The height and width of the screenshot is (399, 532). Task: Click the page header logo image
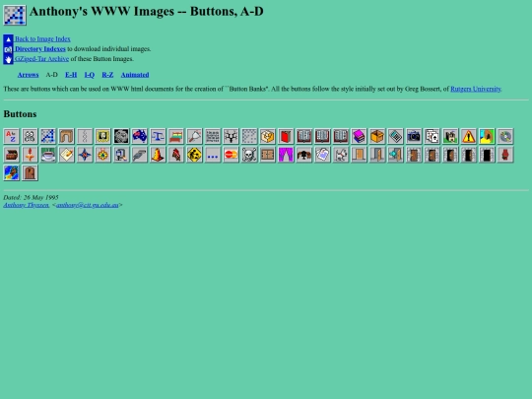click(15, 15)
